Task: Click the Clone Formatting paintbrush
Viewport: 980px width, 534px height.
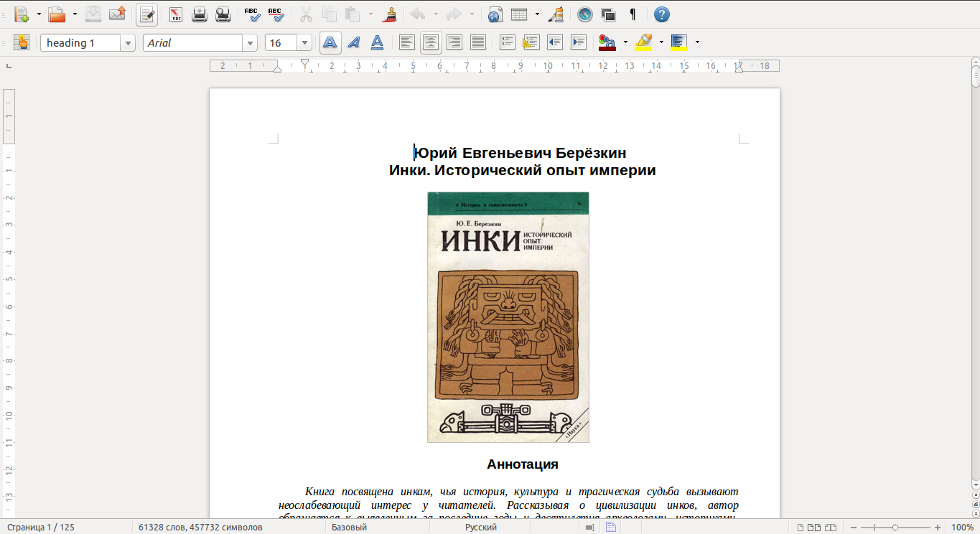Action: pyautogui.click(x=391, y=14)
